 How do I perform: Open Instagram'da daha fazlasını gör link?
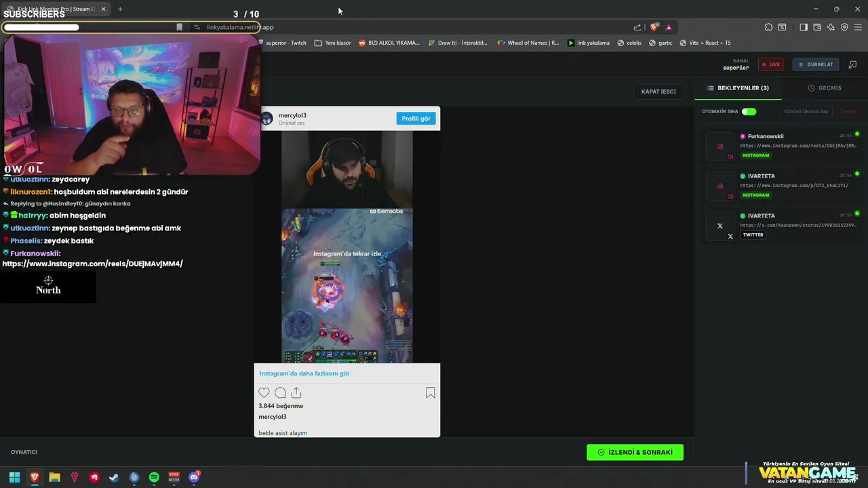coord(304,373)
